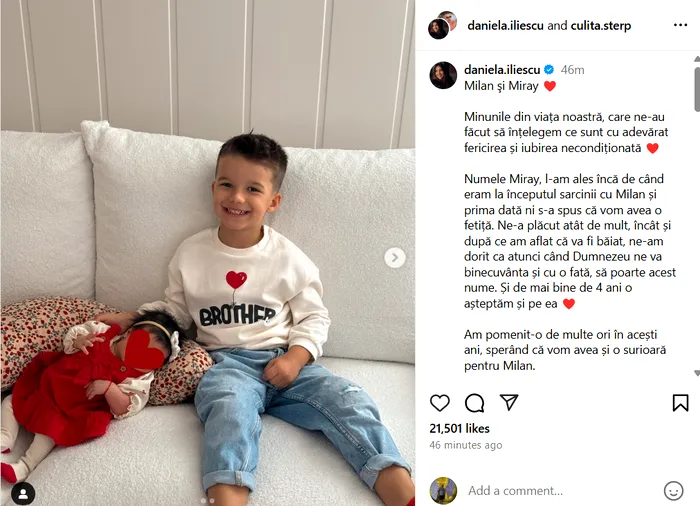Click the caption scrollbar up arrow
This screenshot has width=700, height=506.
pyautogui.click(x=696, y=59)
